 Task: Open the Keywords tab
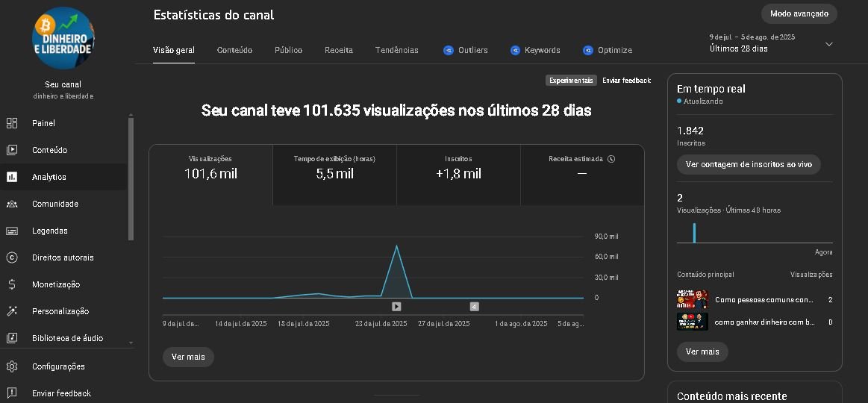(x=535, y=51)
